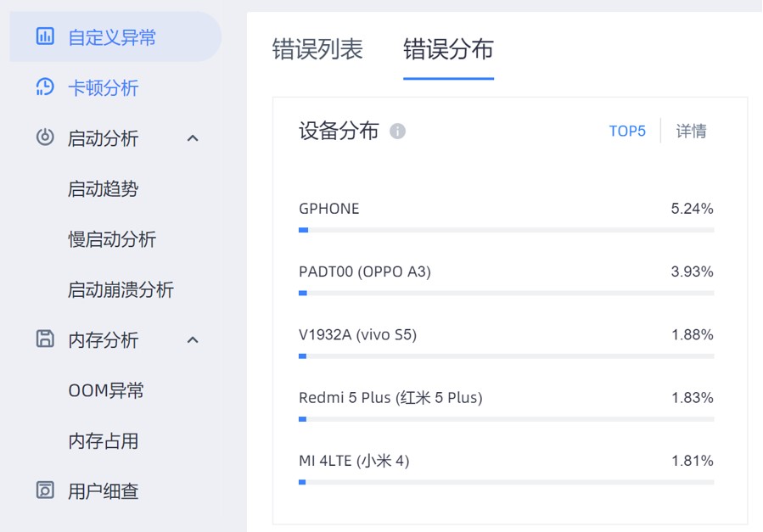Open 详情 for device distribution
Screen dimensions: 763x532
(x=691, y=132)
